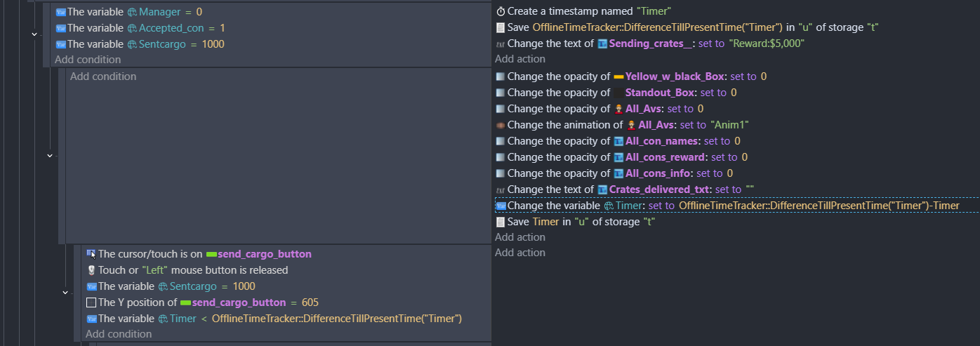The width and height of the screenshot is (980, 346).
Task: Click the "Anim1" animation parameter
Action: pos(730,125)
